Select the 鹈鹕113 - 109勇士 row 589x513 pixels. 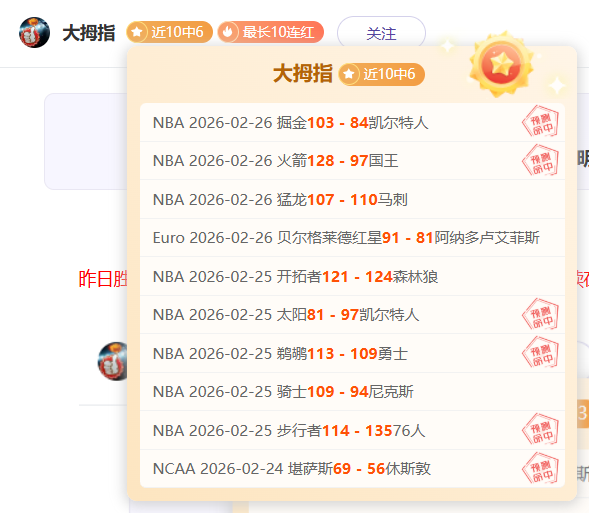352,353
